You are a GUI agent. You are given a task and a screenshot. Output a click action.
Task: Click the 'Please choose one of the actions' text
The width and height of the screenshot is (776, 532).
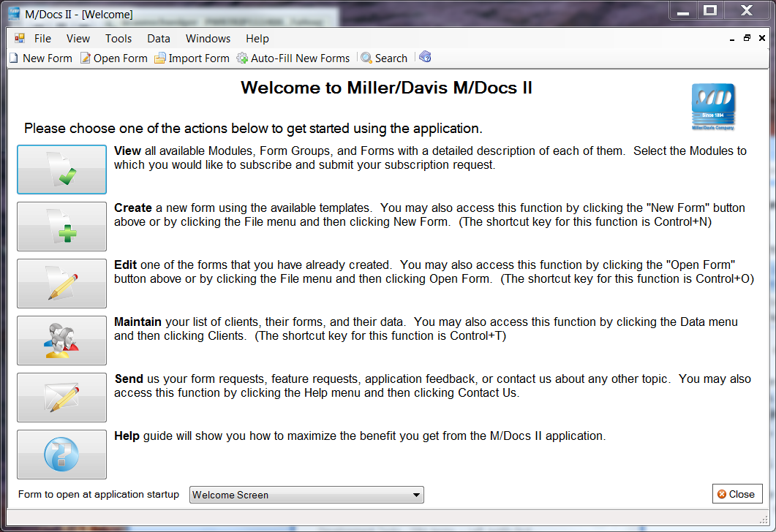tap(253, 129)
